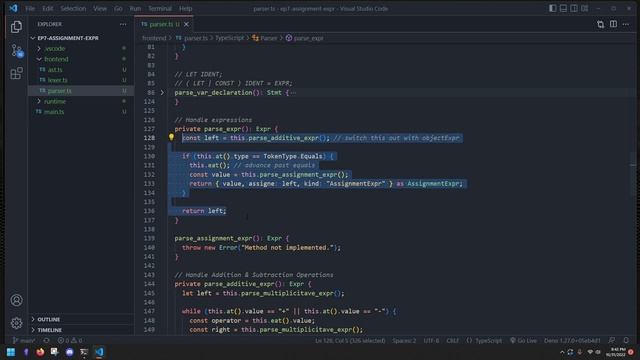This screenshot has width=640, height=360.
Task: Change indentation via Spaces: 2
Action: [404, 340]
